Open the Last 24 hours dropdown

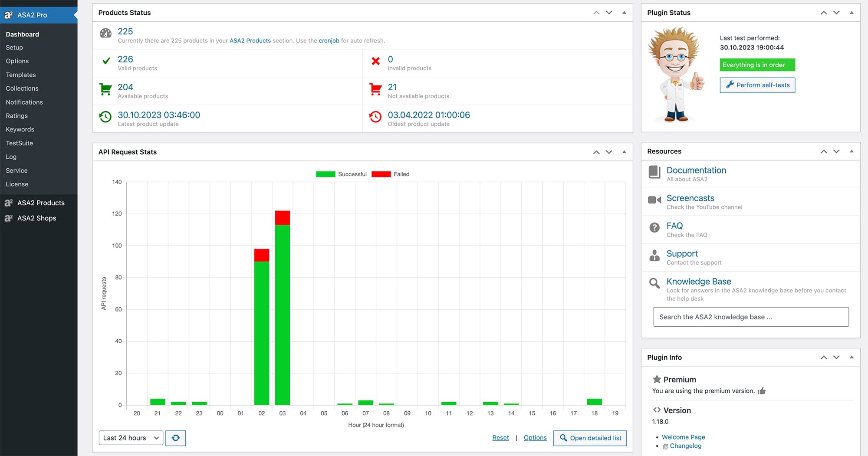point(131,438)
